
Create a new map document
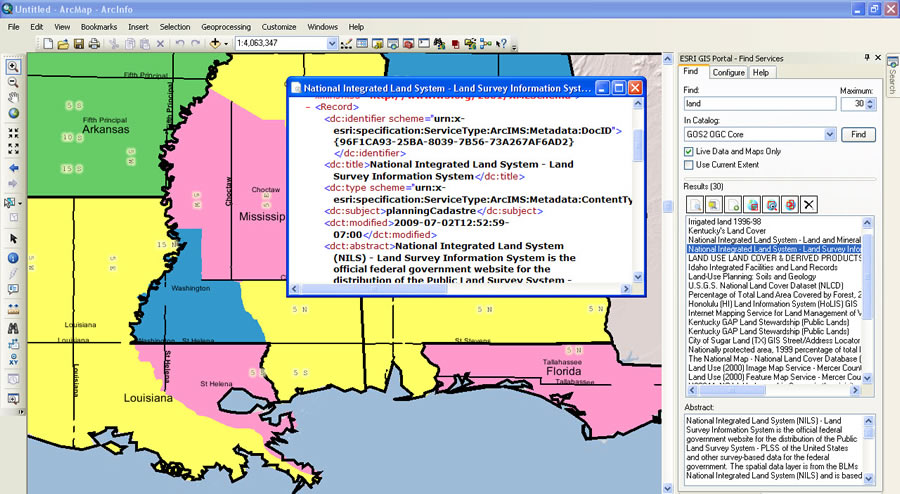click(x=48, y=44)
